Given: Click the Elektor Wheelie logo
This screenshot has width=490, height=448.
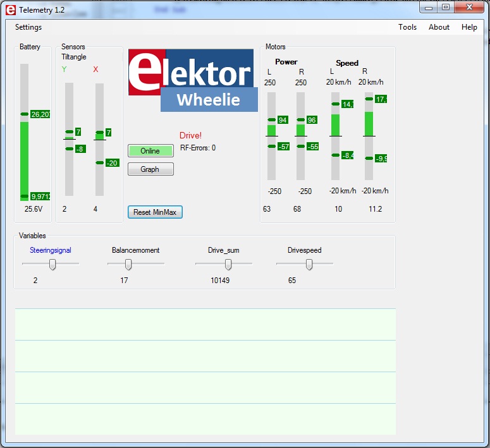Looking at the screenshot, I should pos(193,80).
